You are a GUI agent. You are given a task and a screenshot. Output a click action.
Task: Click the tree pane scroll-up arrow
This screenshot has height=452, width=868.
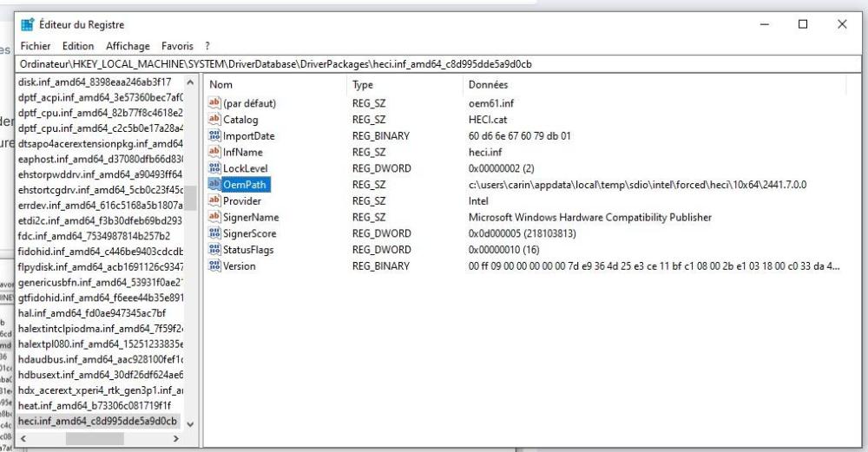click(190, 82)
